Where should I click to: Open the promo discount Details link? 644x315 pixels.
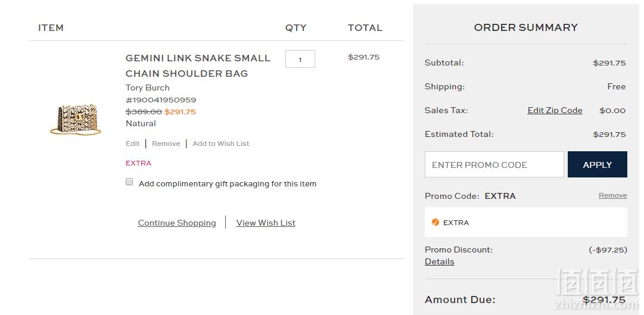pyautogui.click(x=440, y=261)
